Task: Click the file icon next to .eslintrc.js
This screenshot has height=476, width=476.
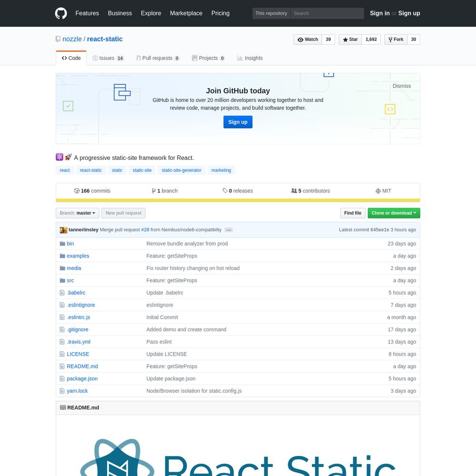Action: pos(62,317)
